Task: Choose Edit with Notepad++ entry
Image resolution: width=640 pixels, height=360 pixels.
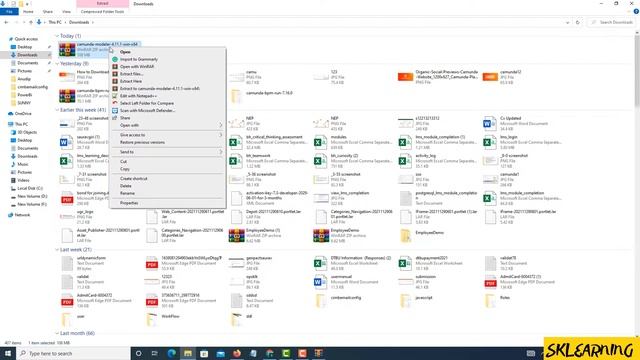Action: point(138,96)
